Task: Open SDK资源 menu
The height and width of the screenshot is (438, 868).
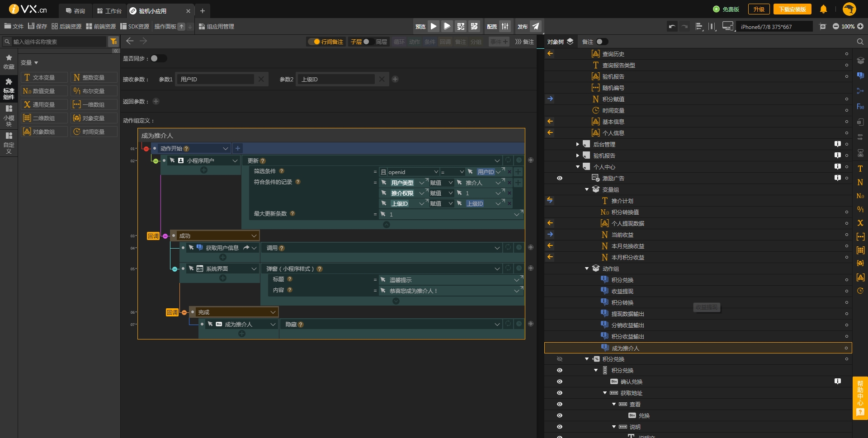Action: pos(135,26)
